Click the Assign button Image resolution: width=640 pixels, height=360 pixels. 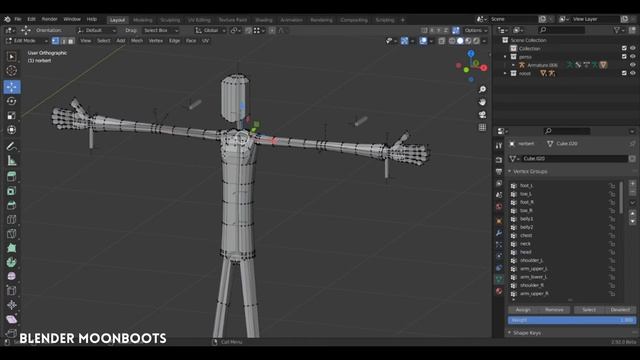click(x=523, y=310)
